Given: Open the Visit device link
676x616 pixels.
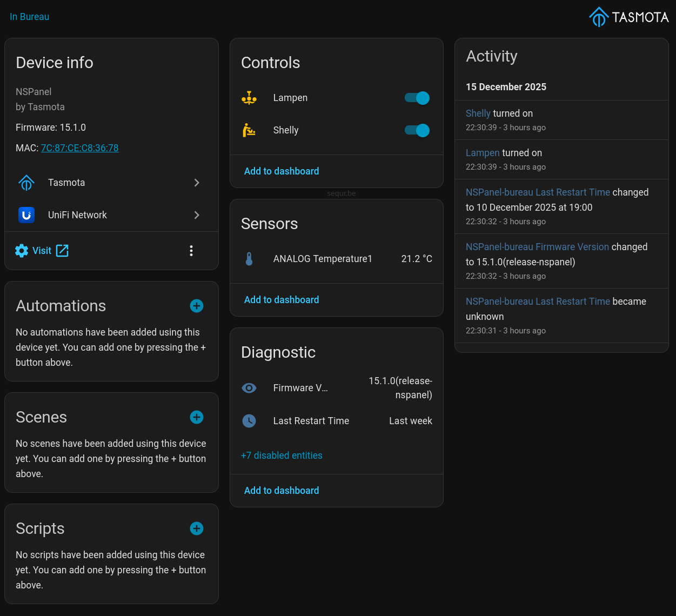Looking at the screenshot, I should [42, 250].
